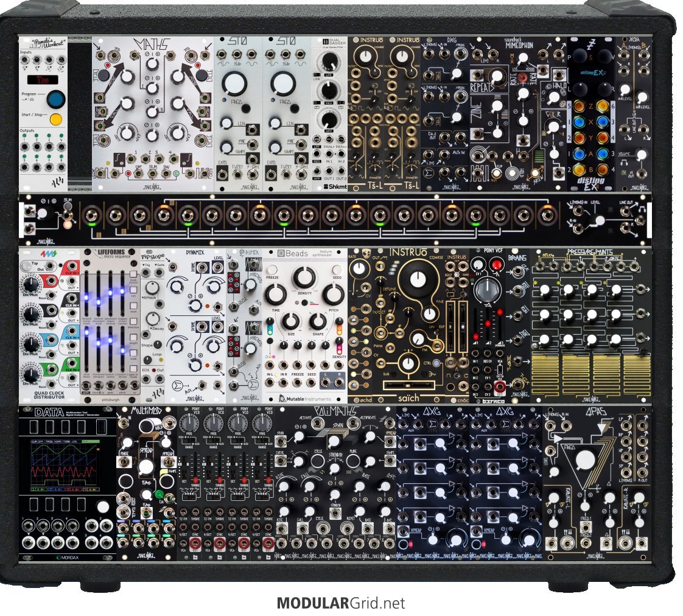Turn the Mimeophon Zone knob
Image resolution: width=683 pixels, height=616 pixels.
[497, 106]
